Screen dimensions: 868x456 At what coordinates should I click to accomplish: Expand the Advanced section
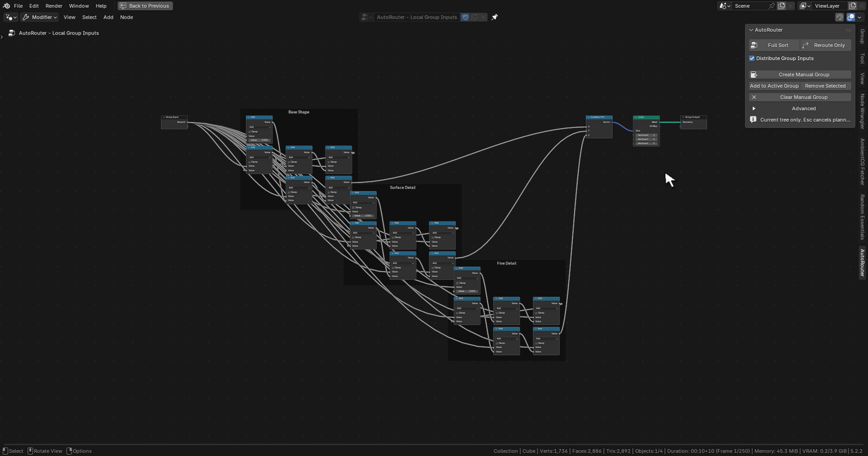click(x=800, y=109)
